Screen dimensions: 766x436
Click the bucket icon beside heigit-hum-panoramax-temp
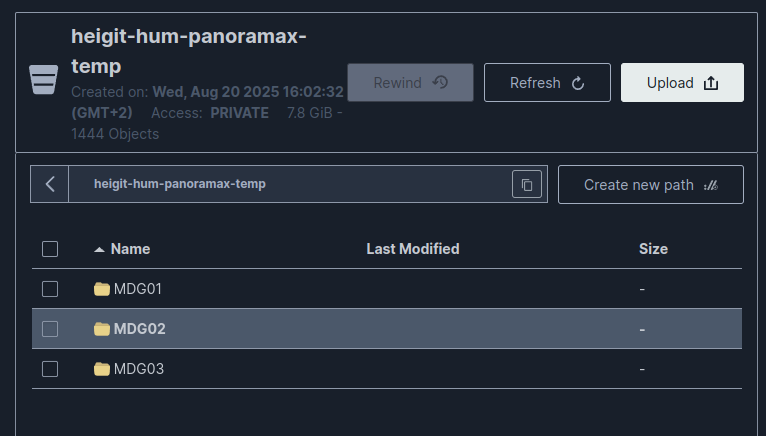[x=43, y=79]
